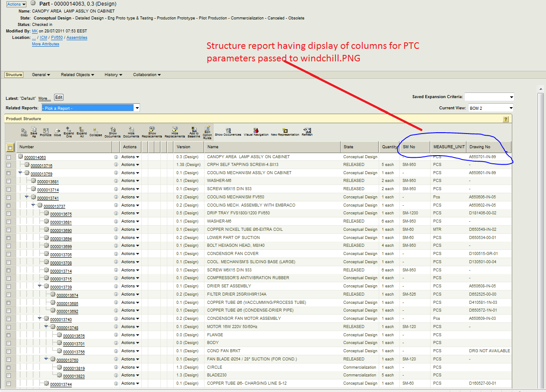546x392 pixels.
Task: Open the Assemblies location link
Action: click(x=77, y=38)
